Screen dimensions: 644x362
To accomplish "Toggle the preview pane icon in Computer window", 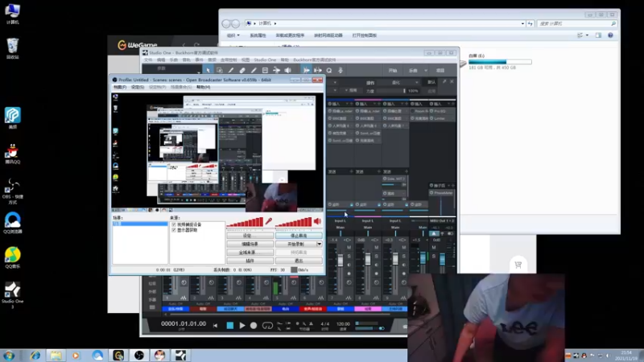I will (x=598, y=35).
